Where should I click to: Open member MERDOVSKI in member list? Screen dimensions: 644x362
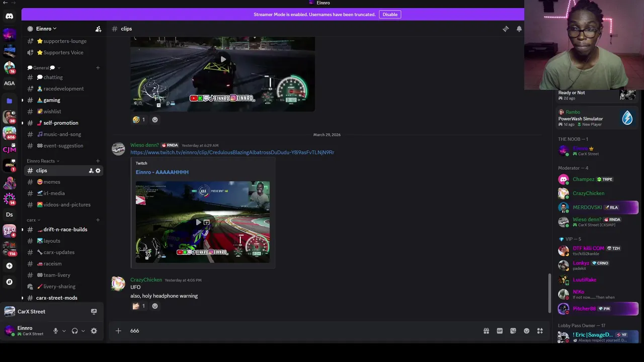[598, 207]
